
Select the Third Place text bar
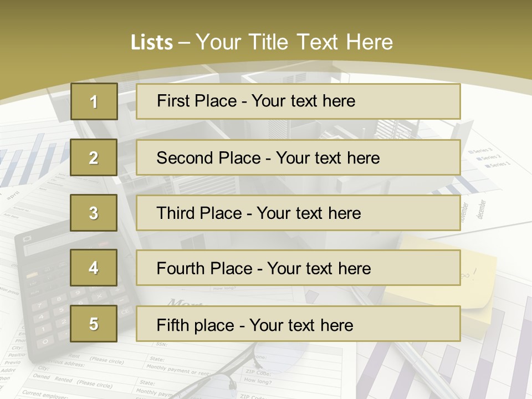(298, 213)
